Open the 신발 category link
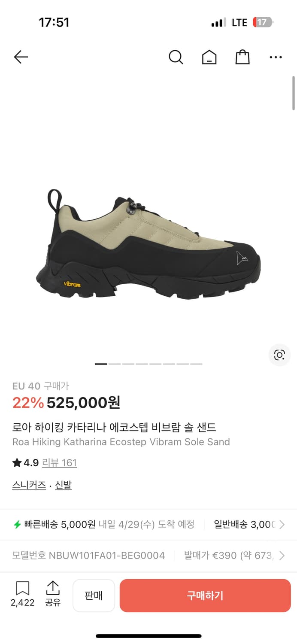Viewport: 297px width, 644px height. coord(64,485)
